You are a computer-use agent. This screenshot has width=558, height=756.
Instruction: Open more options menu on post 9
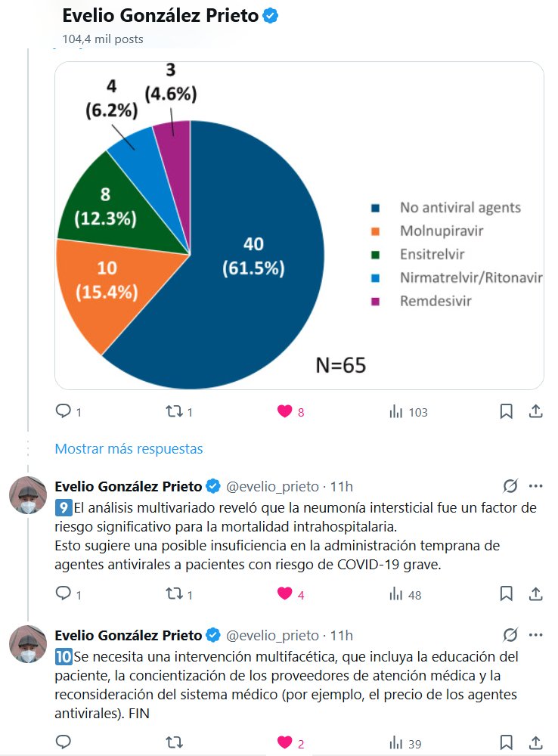click(x=536, y=486)
